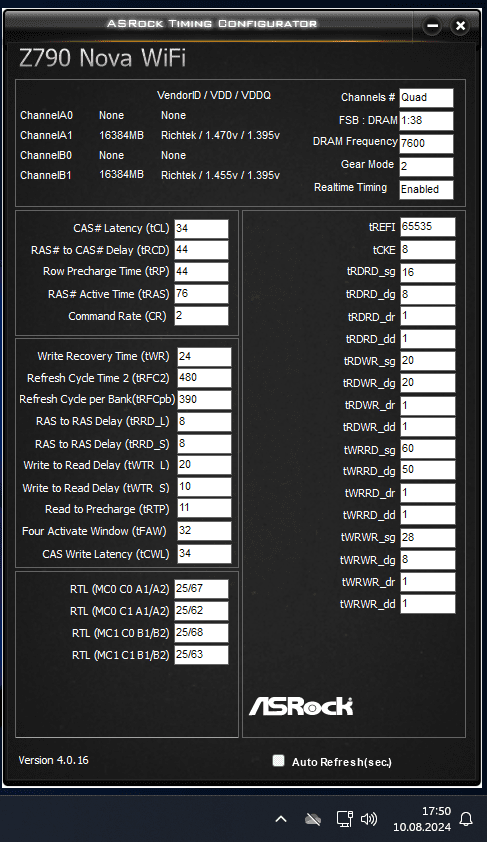This screenshot has width=487, height=842.
Task: Select the tWRRD_dg value field 50
Action: click(428, 470)
